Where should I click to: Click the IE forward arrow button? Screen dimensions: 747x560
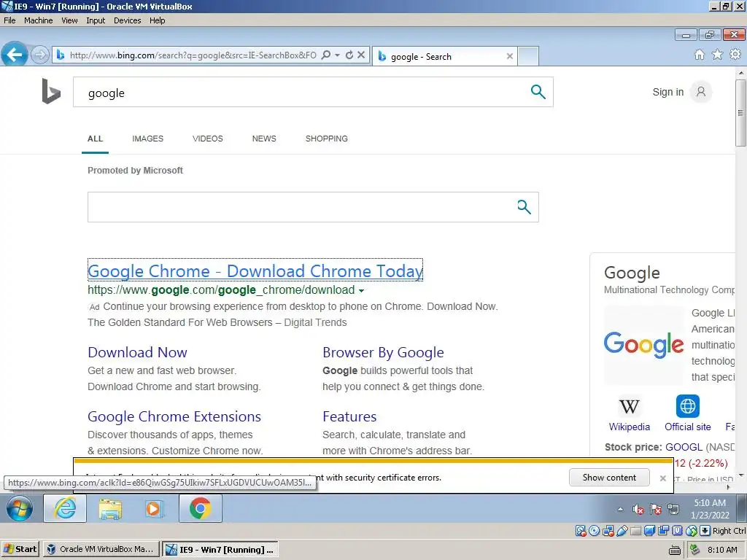coord(40,55)
